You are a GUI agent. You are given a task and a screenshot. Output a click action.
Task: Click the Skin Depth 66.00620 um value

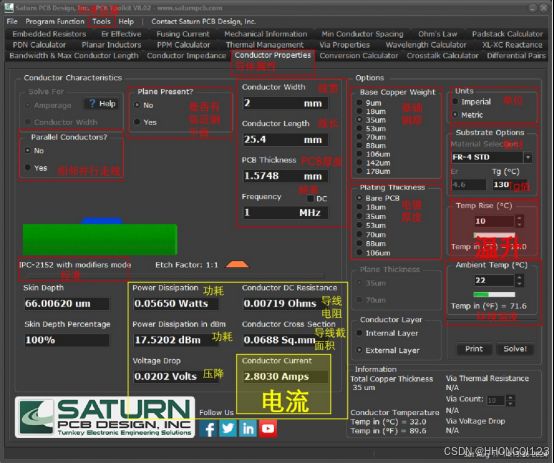tap(66, 303)
